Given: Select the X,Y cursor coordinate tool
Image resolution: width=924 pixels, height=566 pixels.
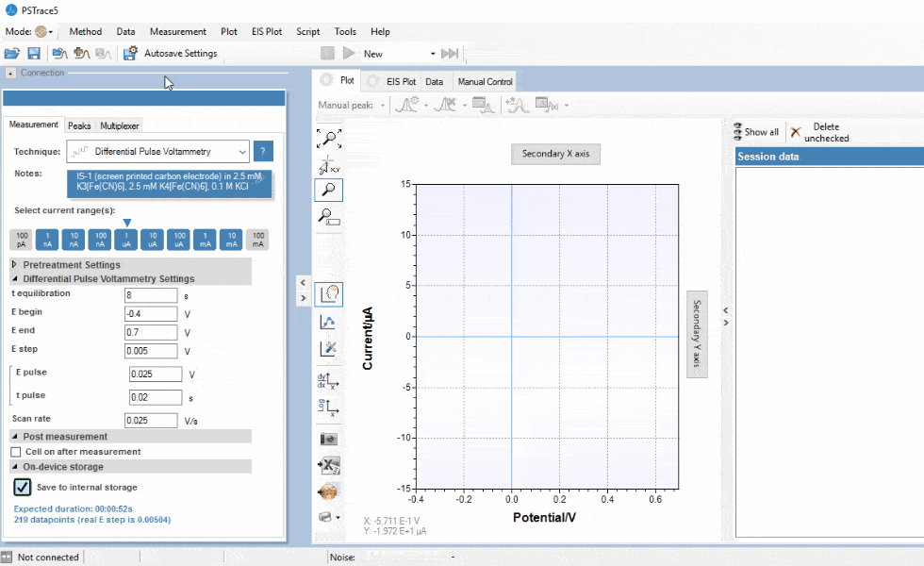Looking at the screenshot, I should (329, 165).
